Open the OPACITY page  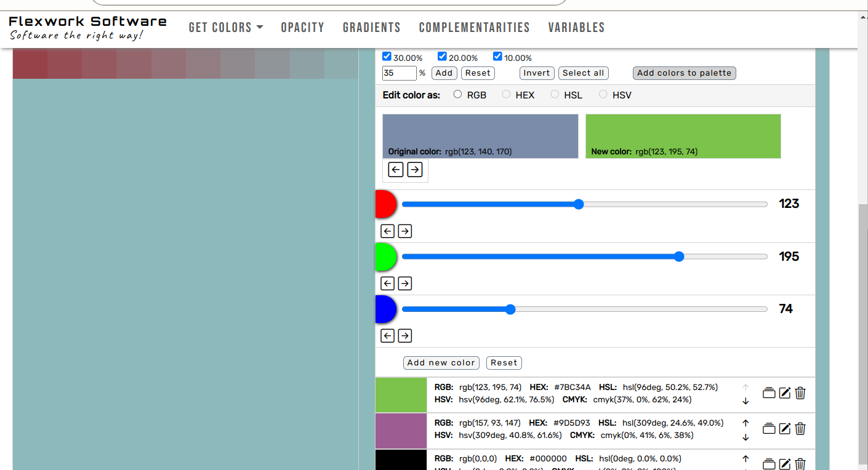pyautogui.click(x=302, y=28)
